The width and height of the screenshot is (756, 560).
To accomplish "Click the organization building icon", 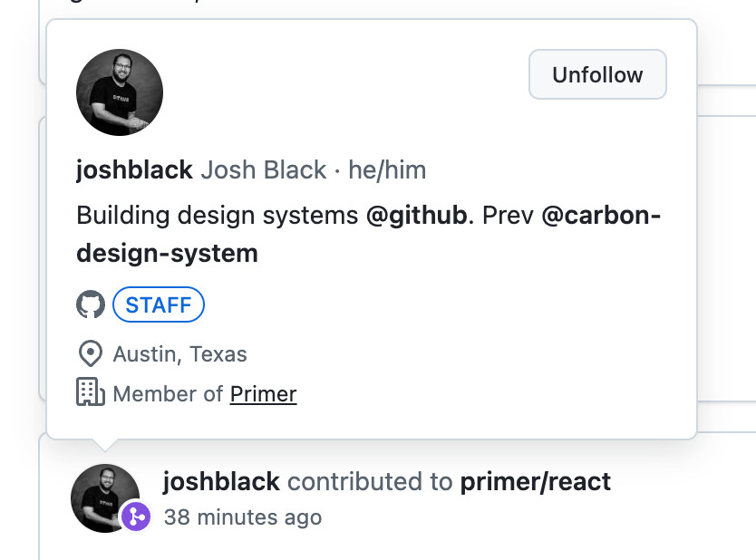I will point(91,391).
